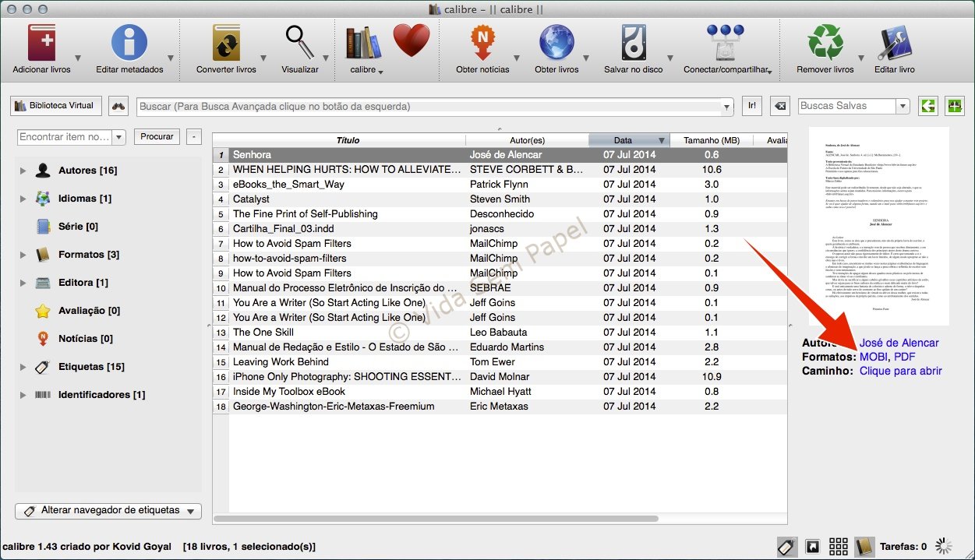
Task: Open search history dropdown arrow
Action: coord(727,107)
